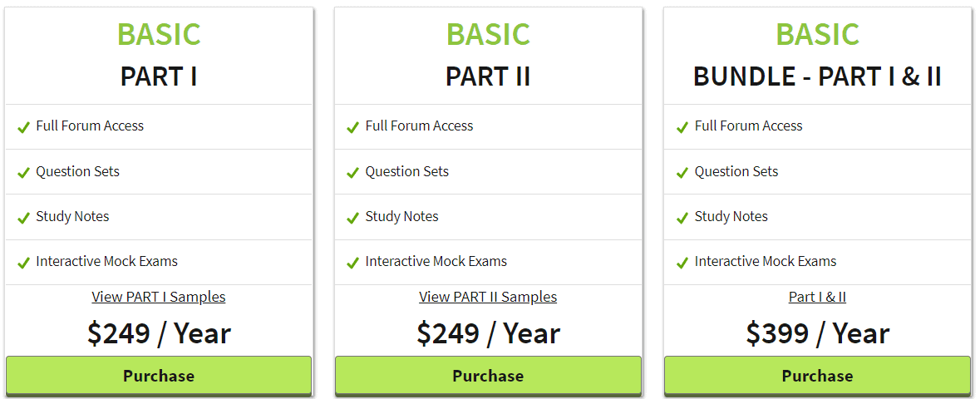
Task: Click checkmark beside Question Sets in Part I
Action: [24, 173]
